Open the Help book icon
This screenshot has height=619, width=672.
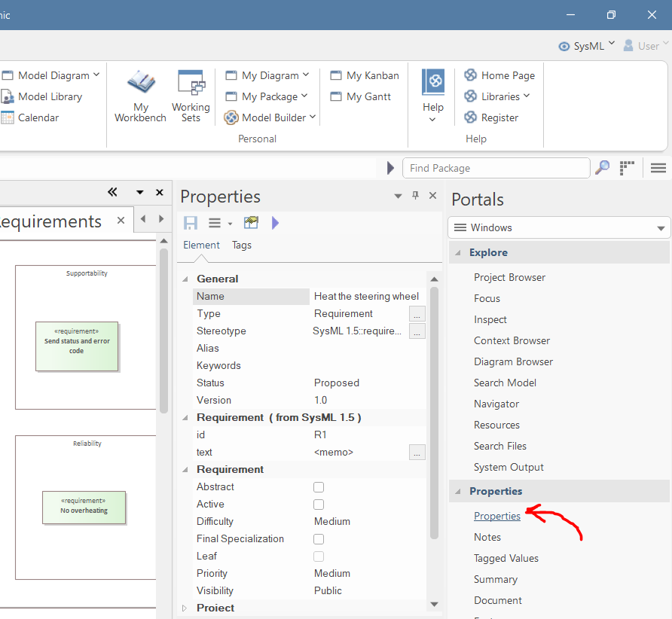432,81
